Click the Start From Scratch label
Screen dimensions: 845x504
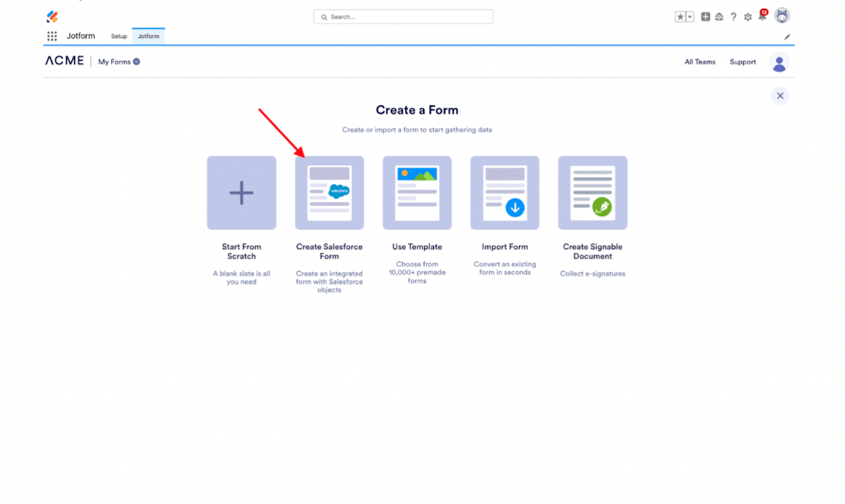(x=241, y=251)
